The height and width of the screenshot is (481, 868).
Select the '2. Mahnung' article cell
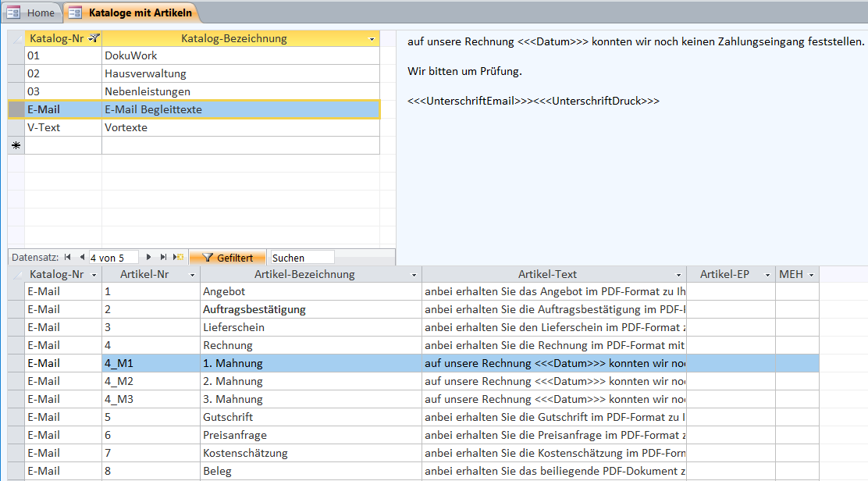(x=233, y=381)
